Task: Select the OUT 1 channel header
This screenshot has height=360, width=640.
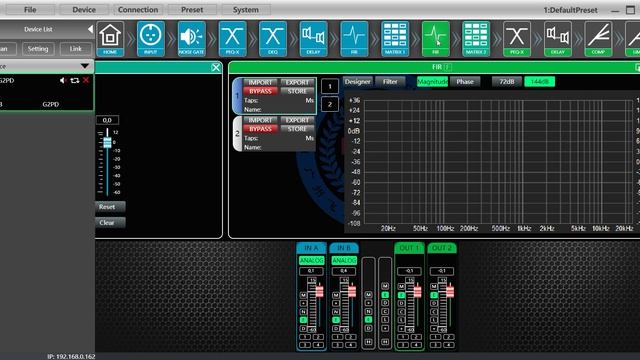Action: (x=409, y=248)
